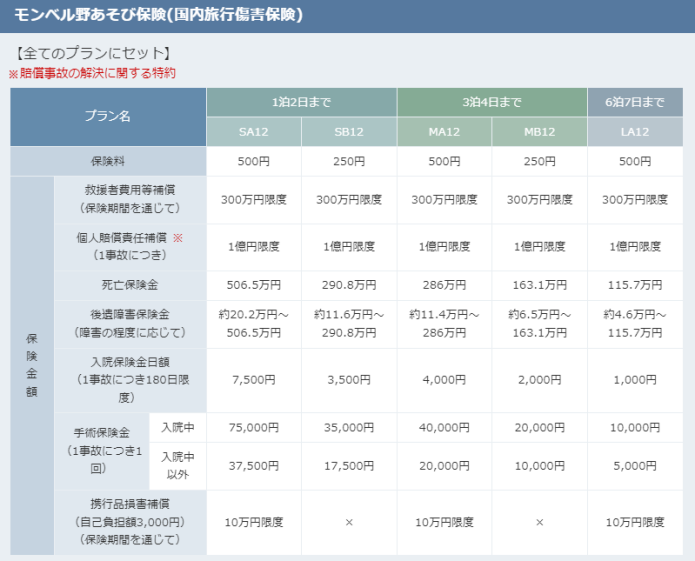Click 1億円限度 in the MB12 column
This screenshot has width=695, height=561.
click(539, 247)
